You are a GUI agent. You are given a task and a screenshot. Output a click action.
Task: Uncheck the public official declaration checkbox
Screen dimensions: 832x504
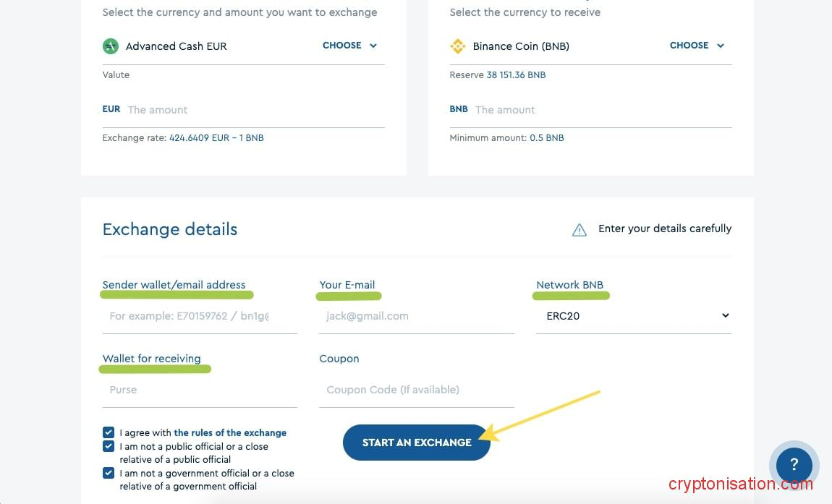(x=109, y=446)
